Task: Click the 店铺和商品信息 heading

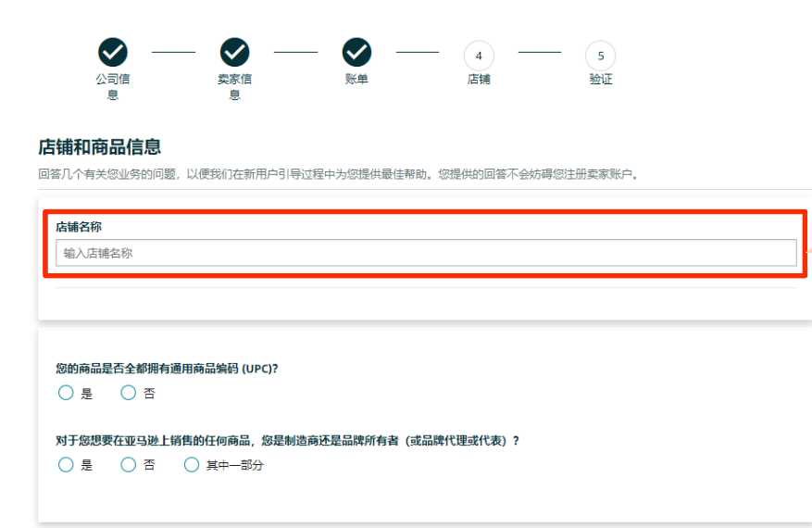Action: click(99, 147)
